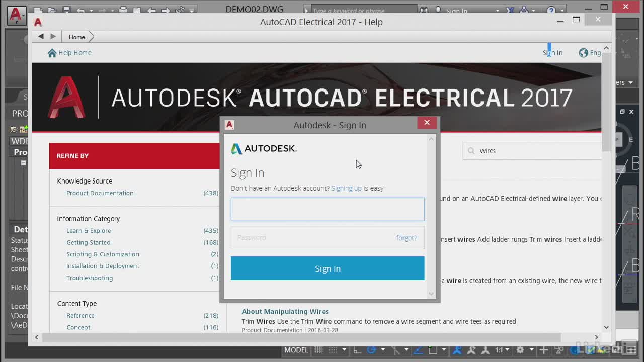644x362 pixels.
Task: Click Help window horizontal scrollbar right arrow
Action: click(596, 337)
